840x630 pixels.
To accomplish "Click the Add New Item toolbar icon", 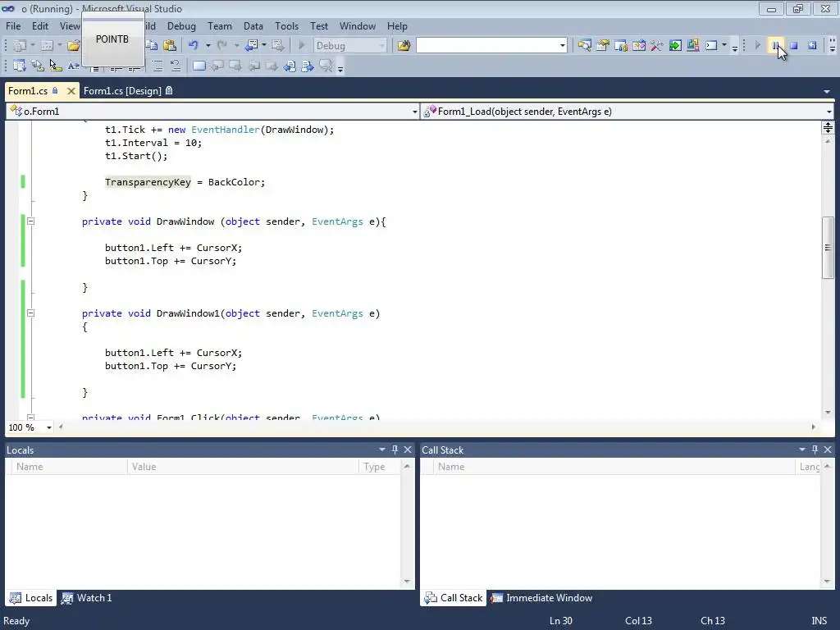I will pos(47,46).
